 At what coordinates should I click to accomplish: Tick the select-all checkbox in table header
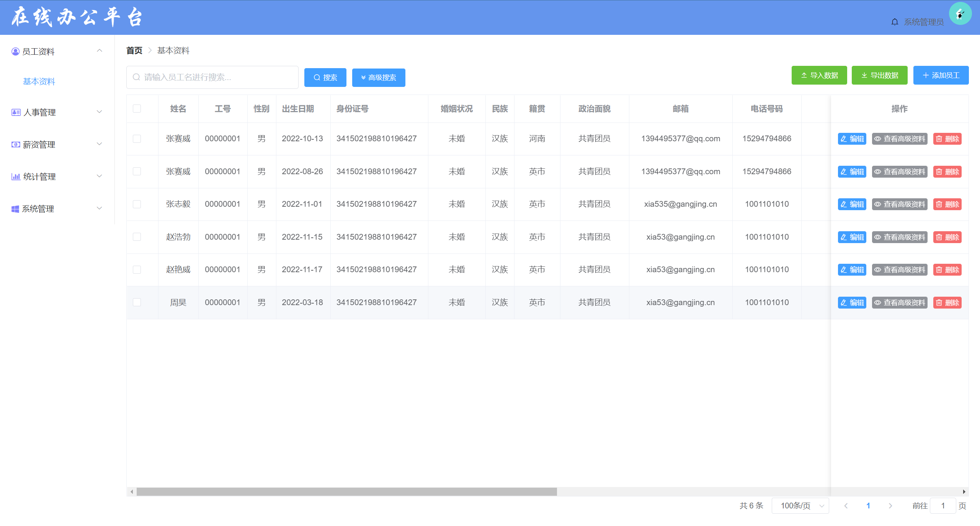[x=137, y=109]
